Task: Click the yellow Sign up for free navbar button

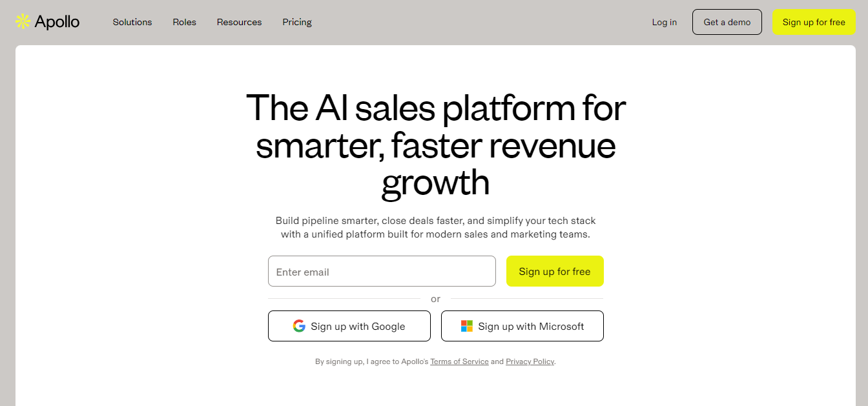Action: [814, 21]
